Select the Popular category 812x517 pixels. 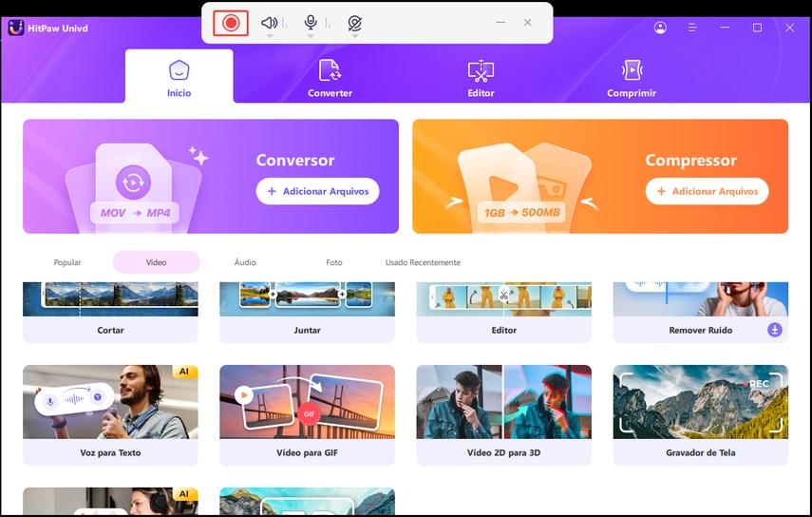[67, 262]
